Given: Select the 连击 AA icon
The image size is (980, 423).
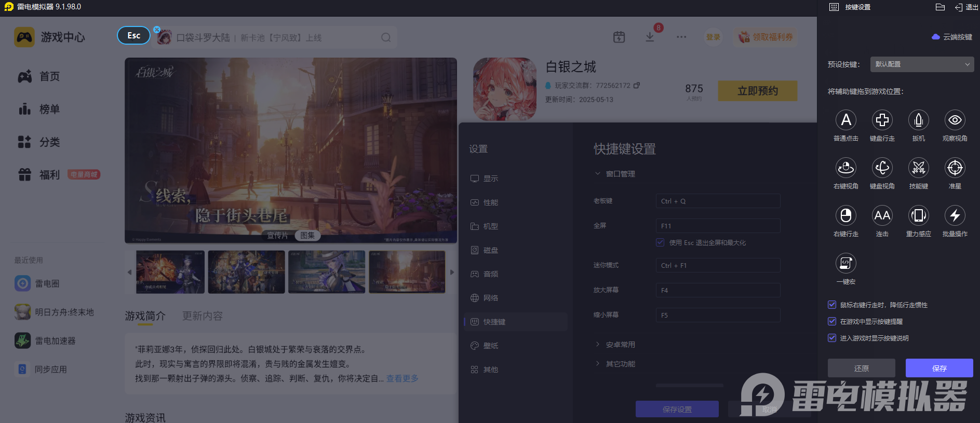Looking at the screenshot, I should pos(882,215).
